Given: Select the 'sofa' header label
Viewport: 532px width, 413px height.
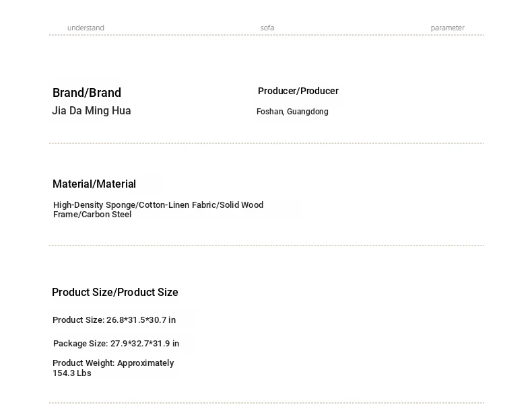Looking at the screenshot, I should pyautogui.click(x=267, y=28).
